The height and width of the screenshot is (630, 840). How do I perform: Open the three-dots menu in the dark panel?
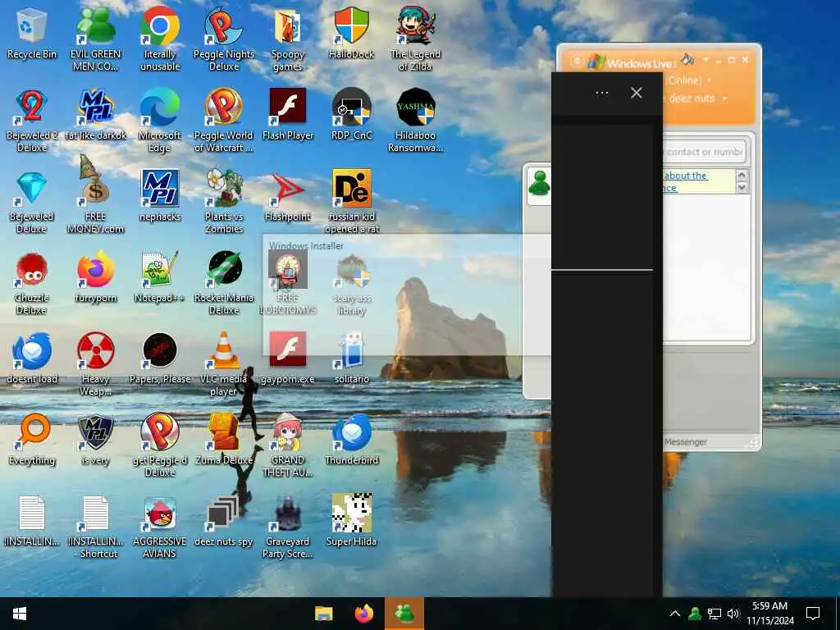click(x=601, y=94)
